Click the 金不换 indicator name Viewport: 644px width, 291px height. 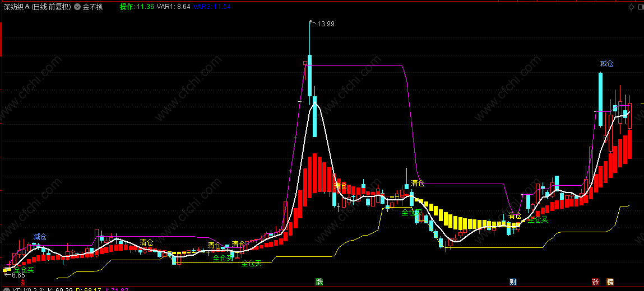click(92, 7)
